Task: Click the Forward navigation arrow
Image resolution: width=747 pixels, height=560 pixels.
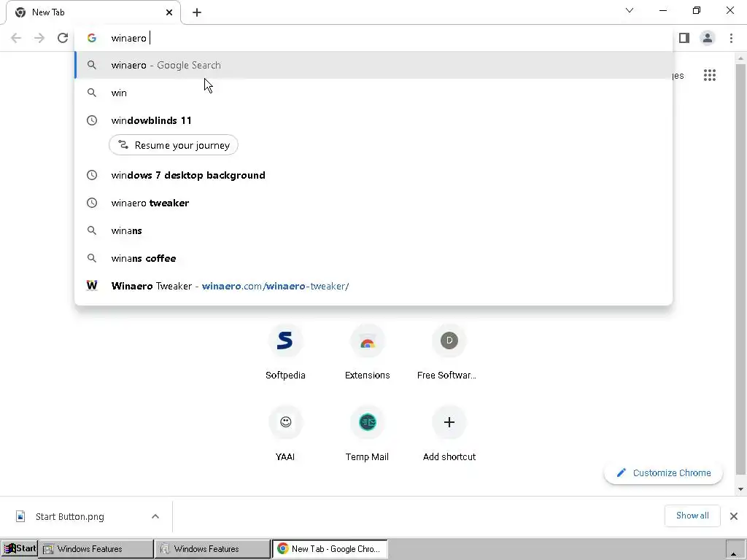Action: [39, 38]
